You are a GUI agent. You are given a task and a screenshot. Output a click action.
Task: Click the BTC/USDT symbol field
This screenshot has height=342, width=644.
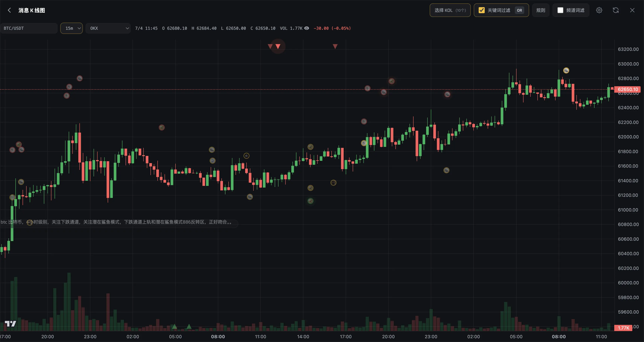tap(29, 28)
